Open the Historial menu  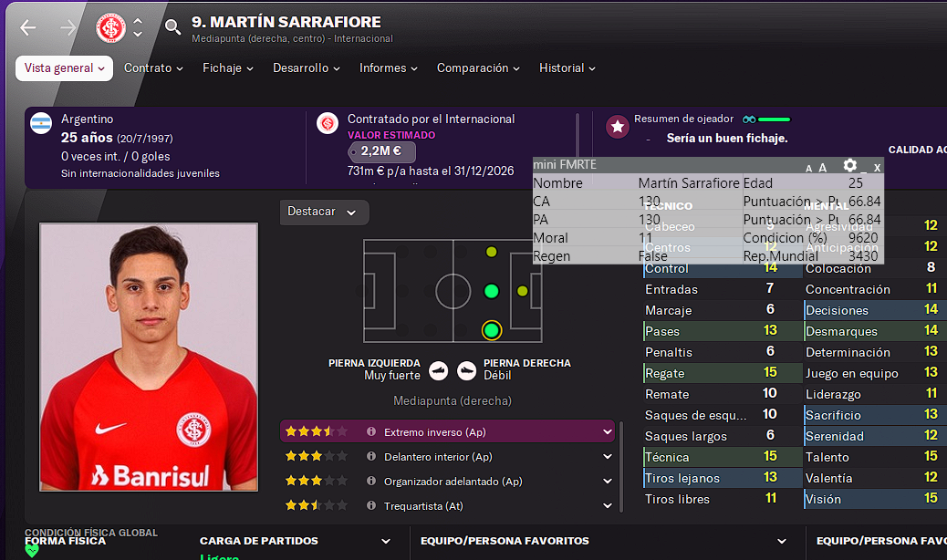click(x=567, y=68)
